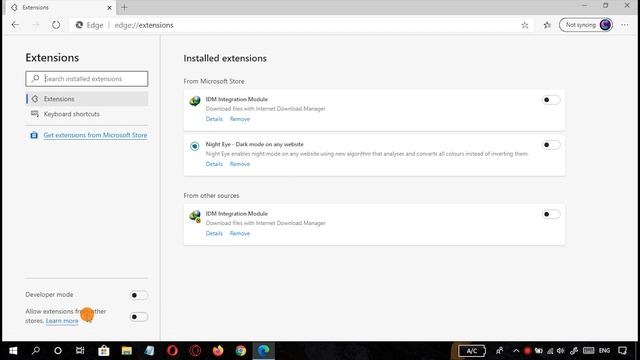Screen dimensions: 640x360
Task: Enable Microsoft Store IDM Integration Module toggle
Action: tap(551, 100)
